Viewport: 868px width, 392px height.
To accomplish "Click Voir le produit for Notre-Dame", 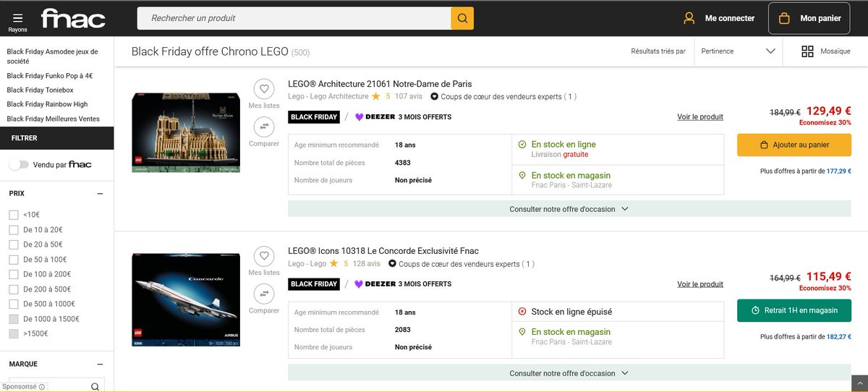I will pos(700,117).
